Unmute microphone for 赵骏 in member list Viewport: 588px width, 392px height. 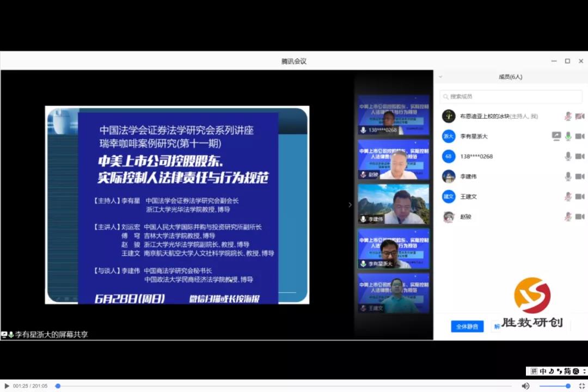pos(568,217)
